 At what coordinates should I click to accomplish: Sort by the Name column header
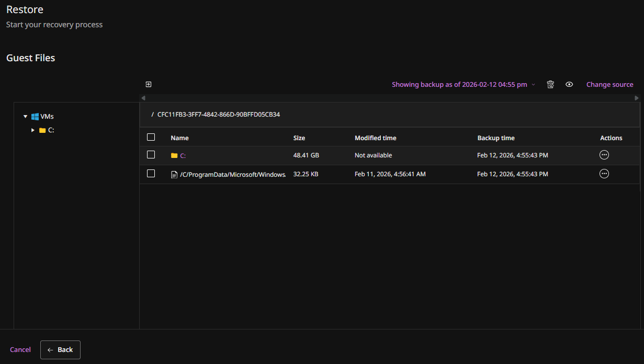(x=179, y=138)
